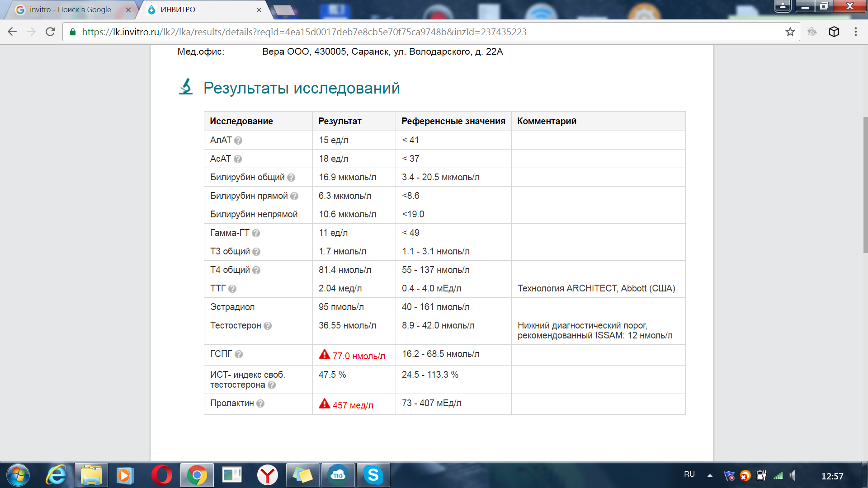The width and height of the screenshot is (868, 488).
Task: Click the browser extension cube icon
Action: coord(834,32)
